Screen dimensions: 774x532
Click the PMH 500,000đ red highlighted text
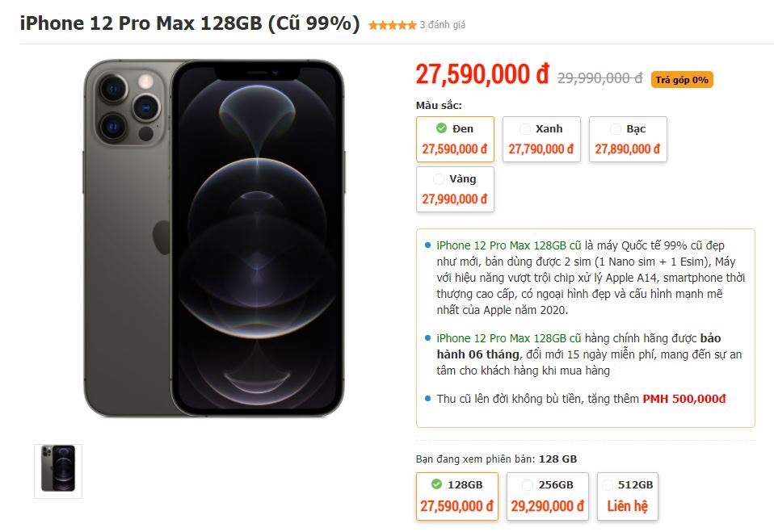pos(684,398)
